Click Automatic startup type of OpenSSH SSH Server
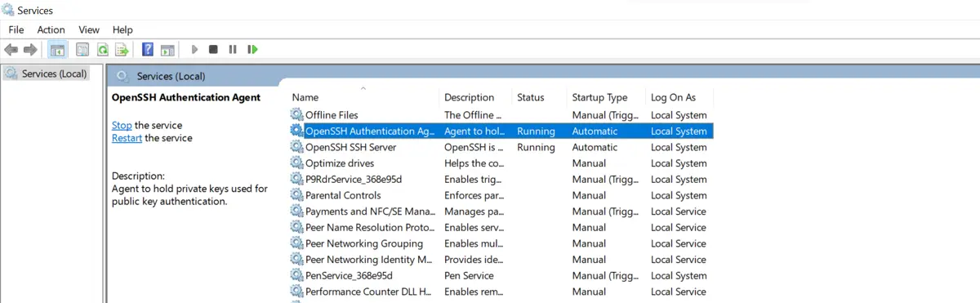Image resolution: width=980 pixels, height=303 pixels. (x=595, y=147)
